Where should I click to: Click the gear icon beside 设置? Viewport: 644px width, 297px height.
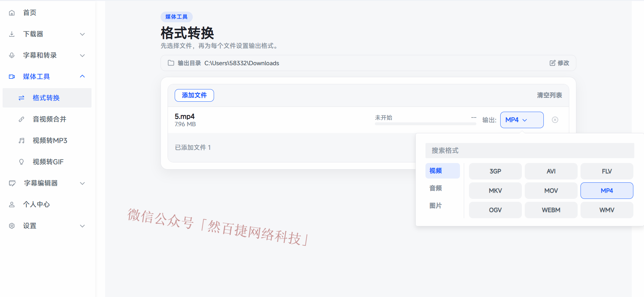click(x=12, y=226)
